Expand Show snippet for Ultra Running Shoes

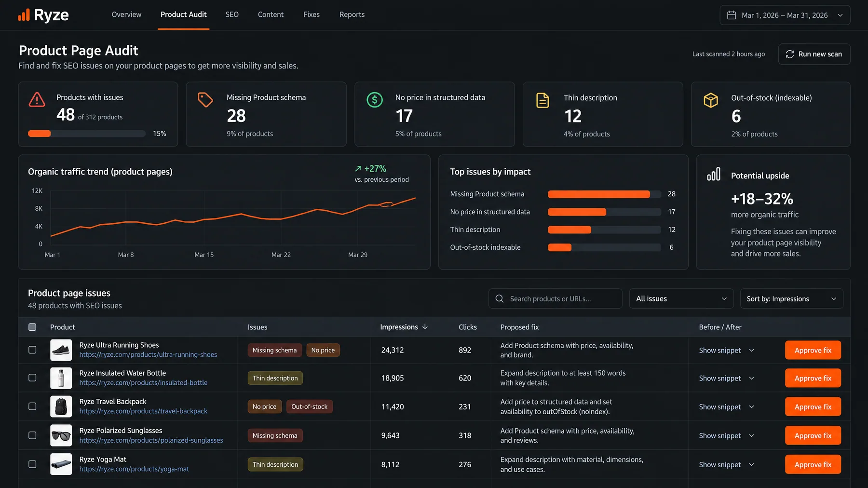727,350
